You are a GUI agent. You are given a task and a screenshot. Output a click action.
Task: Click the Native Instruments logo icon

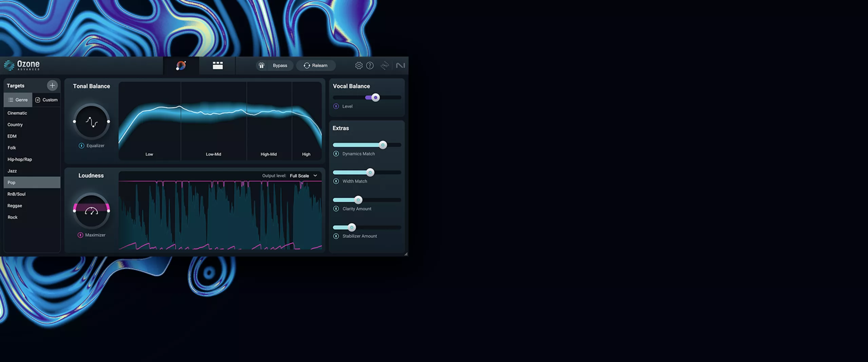point(400,66)
